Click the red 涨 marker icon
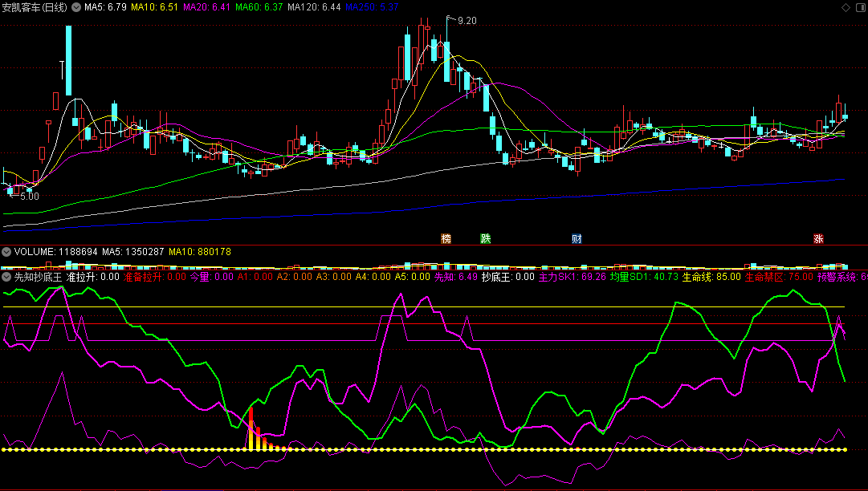Viewport: 868px width, 491px height. pyautogui.click(x=818, y=239)
